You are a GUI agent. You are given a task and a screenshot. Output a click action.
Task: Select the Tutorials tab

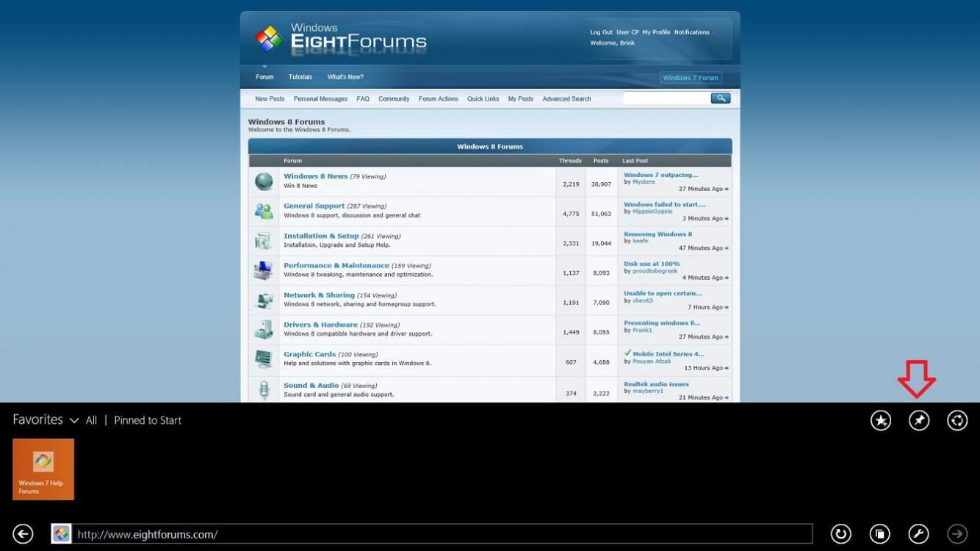tap(300, 77)
